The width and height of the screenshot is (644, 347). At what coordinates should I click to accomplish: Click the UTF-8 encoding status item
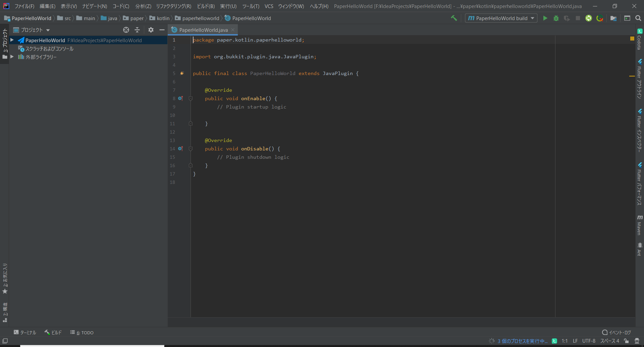tap(589, 341)
